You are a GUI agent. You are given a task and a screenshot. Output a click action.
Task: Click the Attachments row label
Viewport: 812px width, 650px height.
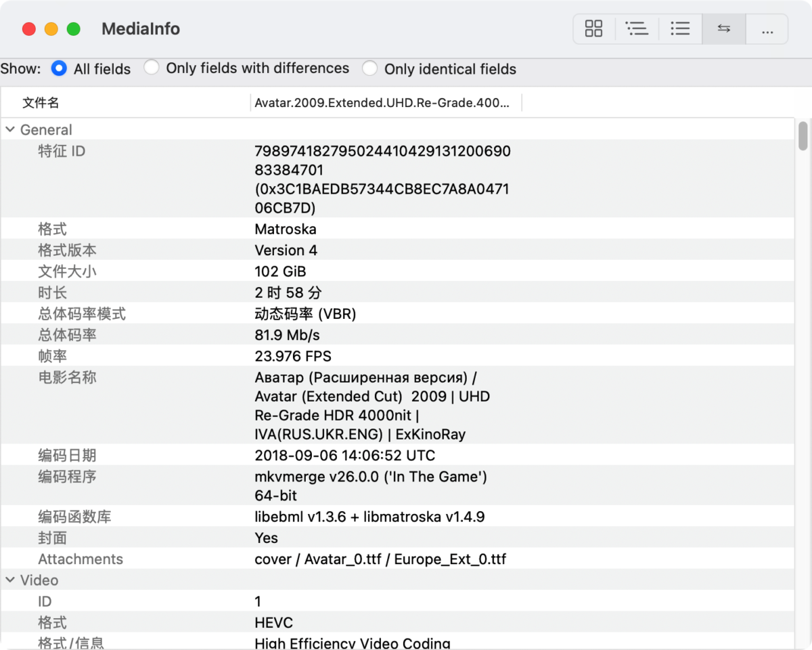[81, 559]
